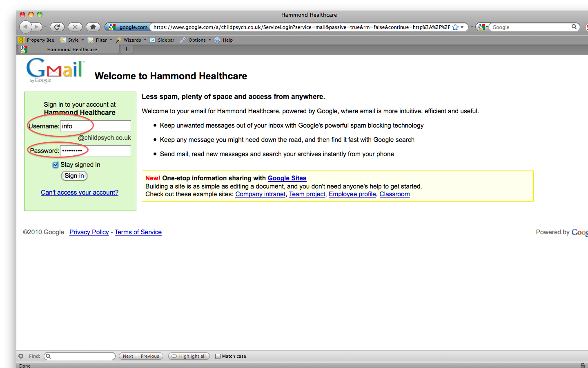588x368 pixels.
Task: Expand the Filter dropdown arrow
Action: (111, 40)
